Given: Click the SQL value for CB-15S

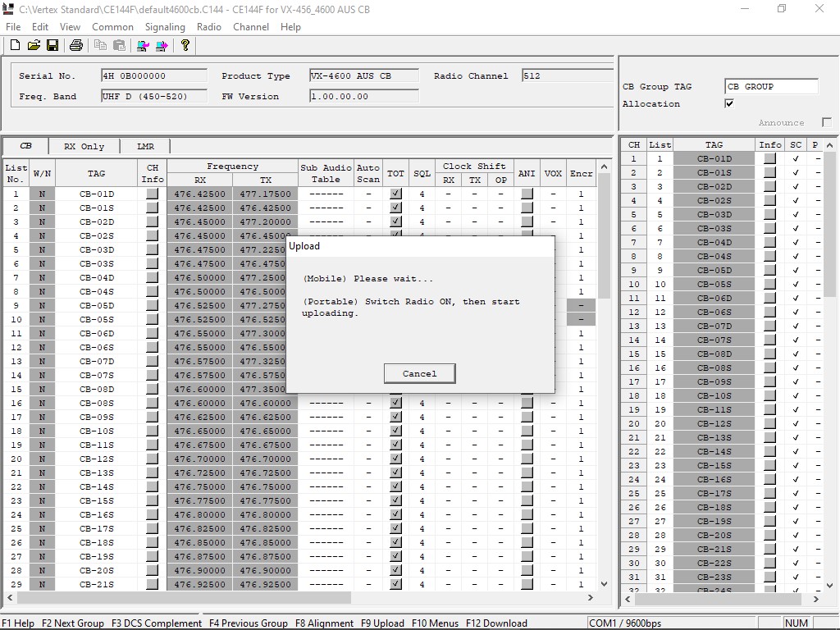Looking at the screenshot, I should (x=422, y=500).
